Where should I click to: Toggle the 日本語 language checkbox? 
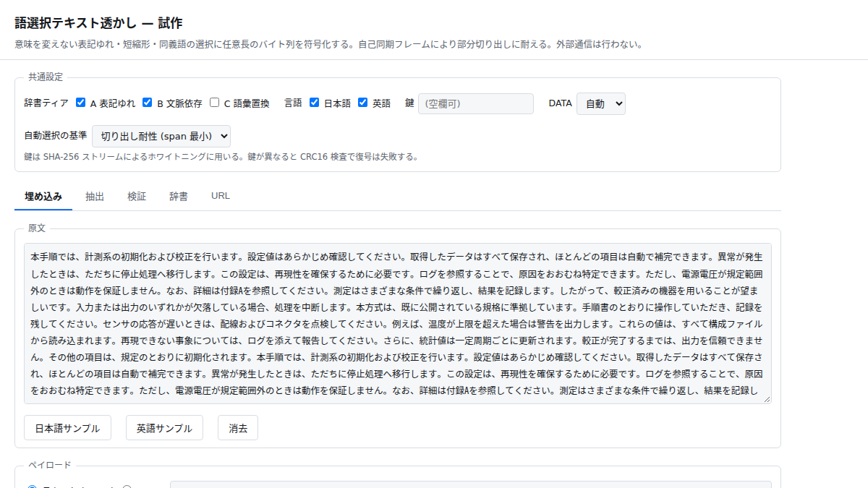314,103
